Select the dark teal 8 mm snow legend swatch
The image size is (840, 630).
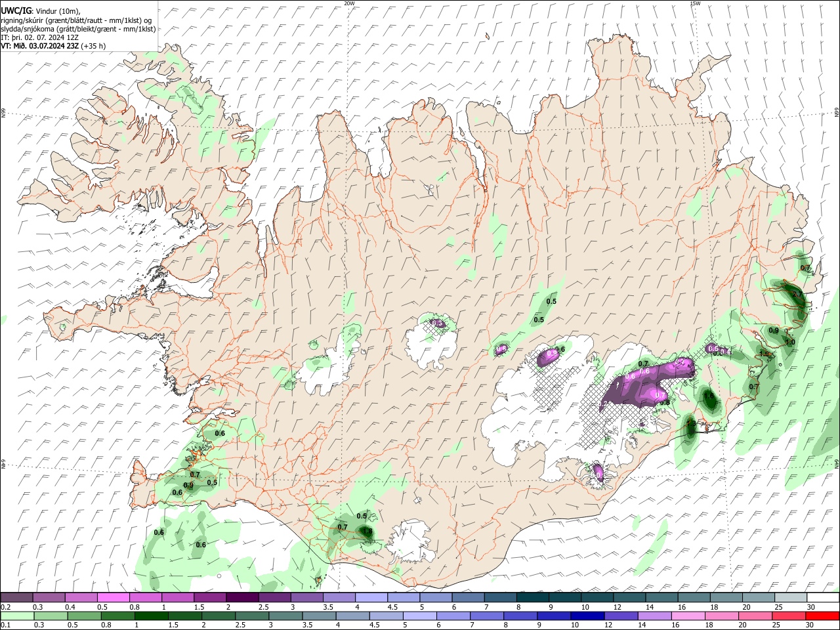pyautogui.click(x=532, y=598)
